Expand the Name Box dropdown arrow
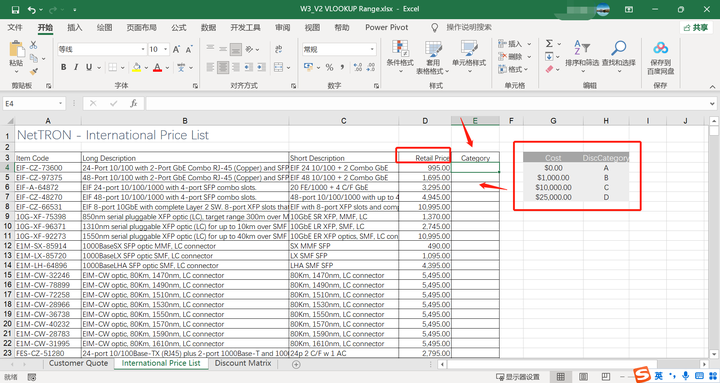 61,104
